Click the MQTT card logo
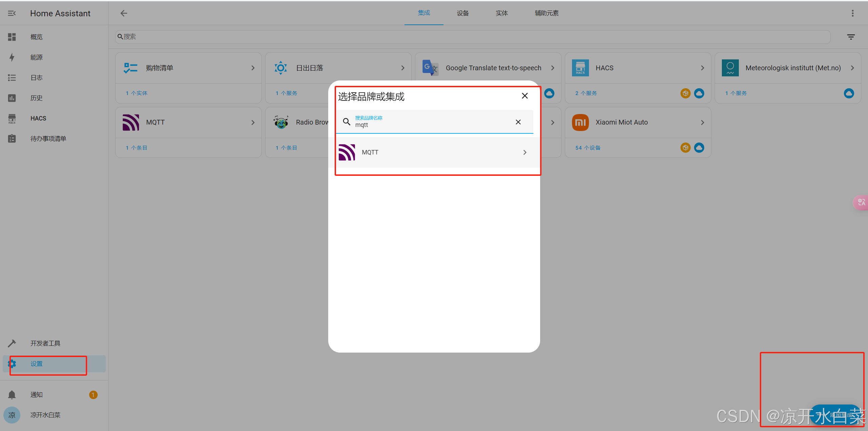Image resolution: width=868 pixels, height=431 pixels. click(x=131, y=122)
